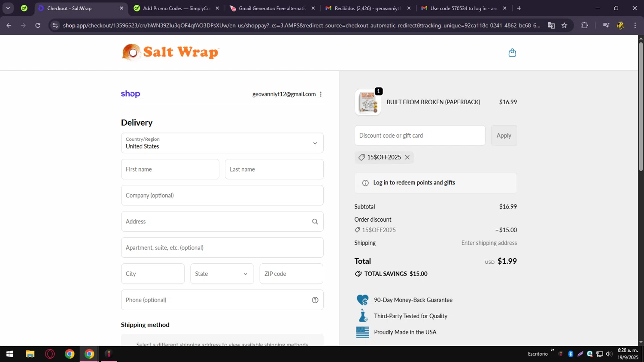Image resolution: width=644 pixels, height=362 pixels.
Task: Click the phone field help icon
Action: tap(315, 300)
